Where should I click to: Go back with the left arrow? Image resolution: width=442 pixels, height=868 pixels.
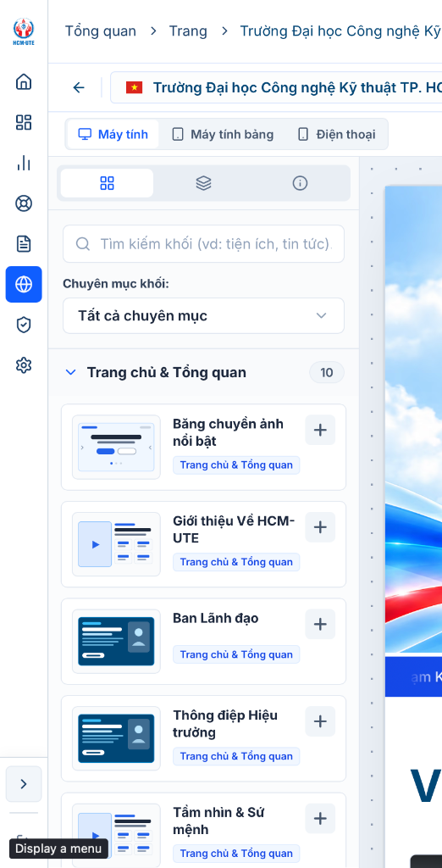pos(79,87)
